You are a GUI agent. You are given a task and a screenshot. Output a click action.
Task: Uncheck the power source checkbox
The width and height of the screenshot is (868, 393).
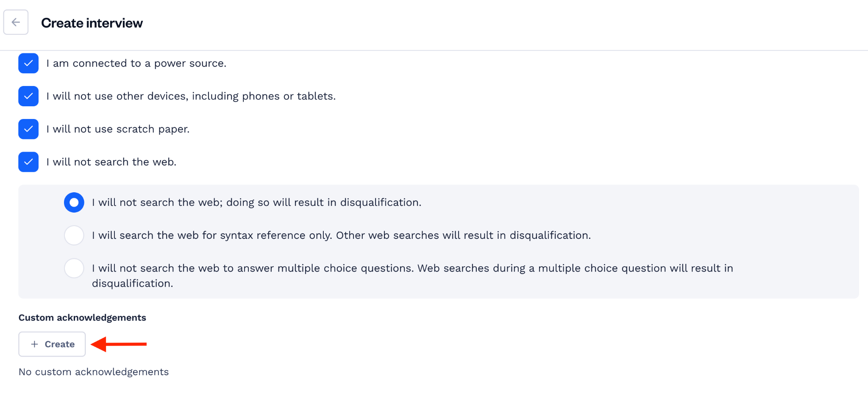pyautogui.click(x=28, y=63)
